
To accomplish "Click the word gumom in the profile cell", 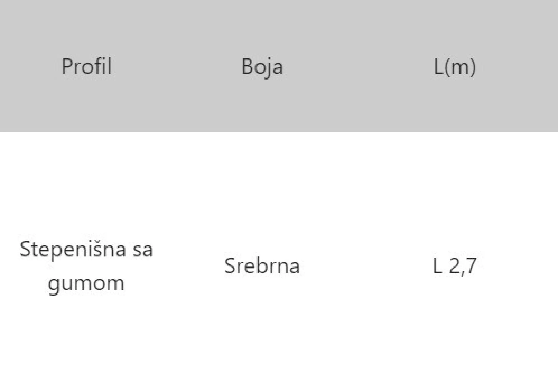I will 86,283.
